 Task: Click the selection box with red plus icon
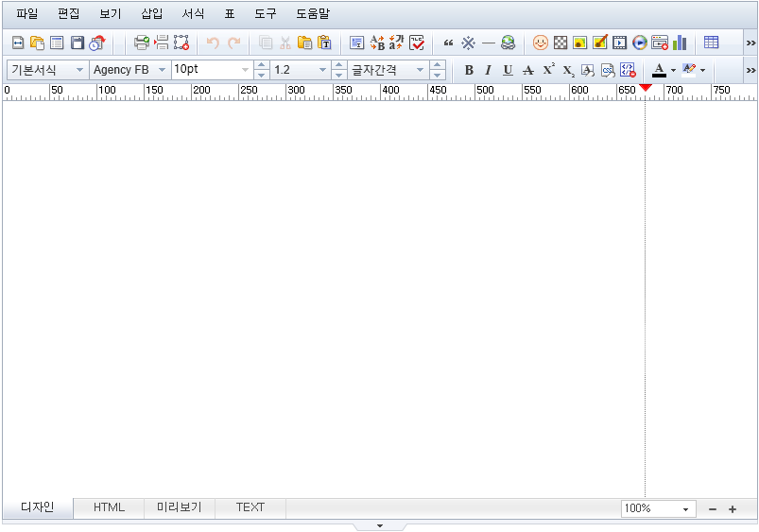pyautogui.click(x=181, y=43)
